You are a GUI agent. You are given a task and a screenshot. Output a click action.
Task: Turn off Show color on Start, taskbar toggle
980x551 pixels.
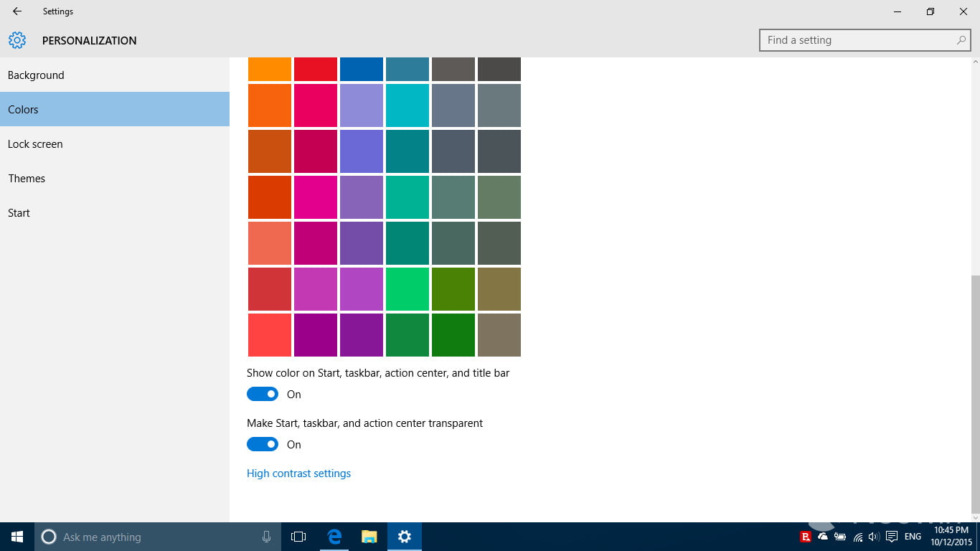tap(263, 394)
